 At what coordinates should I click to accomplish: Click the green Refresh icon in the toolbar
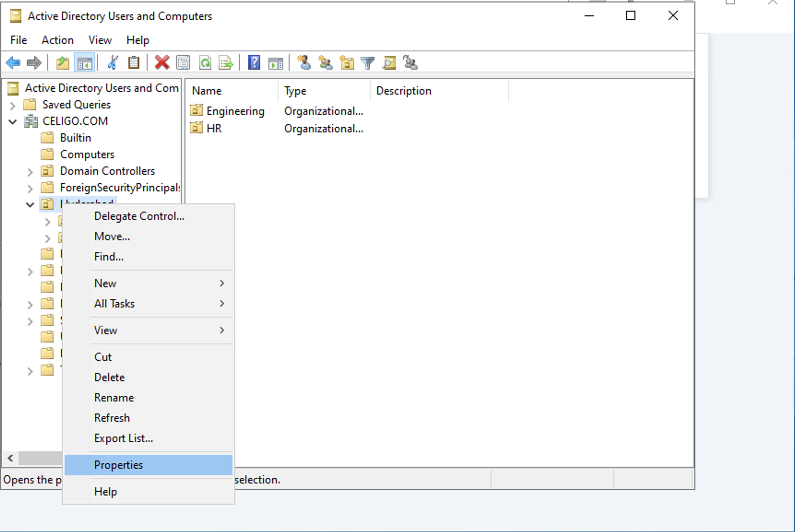pos(205,63)
